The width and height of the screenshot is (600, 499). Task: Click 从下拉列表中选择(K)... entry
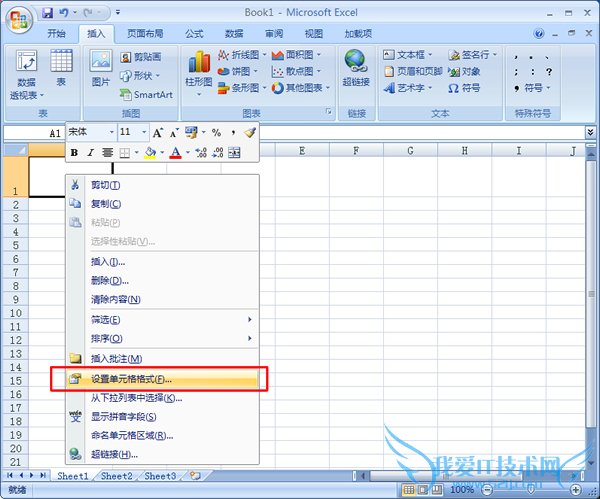point(163,398)
